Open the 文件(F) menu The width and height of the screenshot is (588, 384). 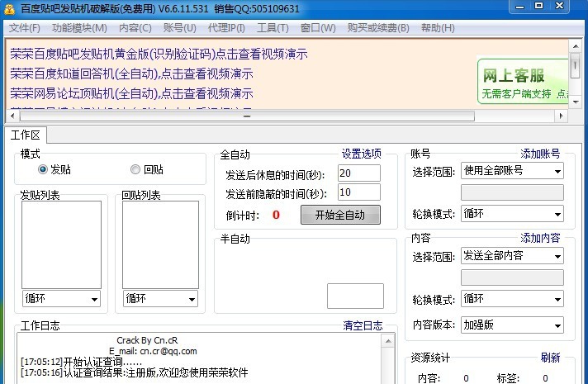click(24, 28)
